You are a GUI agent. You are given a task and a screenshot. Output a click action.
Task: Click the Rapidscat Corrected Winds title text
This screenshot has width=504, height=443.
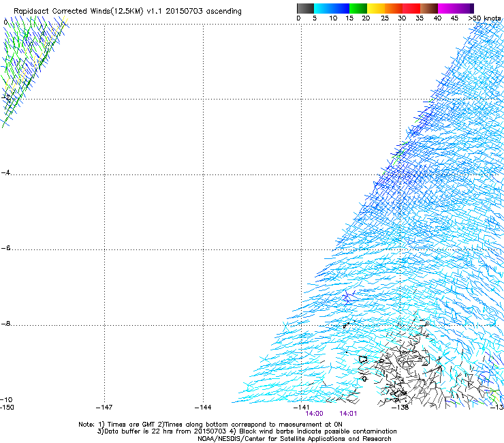tap(127, 11)
